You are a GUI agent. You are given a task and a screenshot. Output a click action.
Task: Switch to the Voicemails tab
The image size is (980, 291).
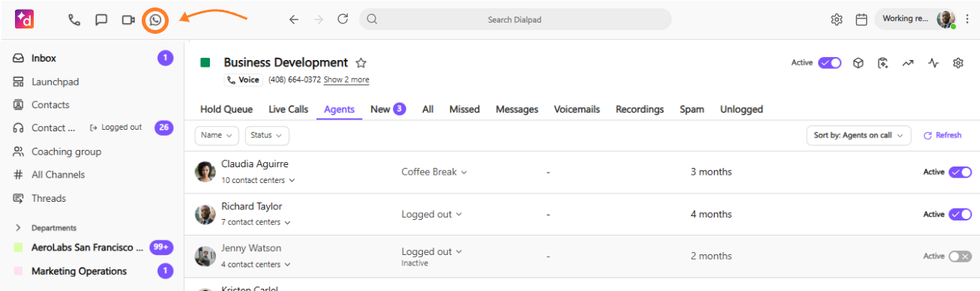(577, 109)
